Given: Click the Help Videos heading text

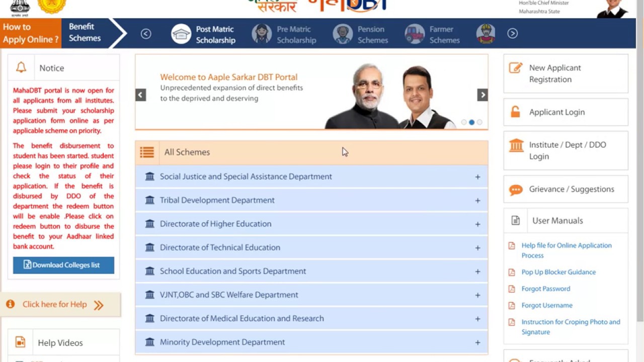Looking at the screenshot, I should pos(60,343).
